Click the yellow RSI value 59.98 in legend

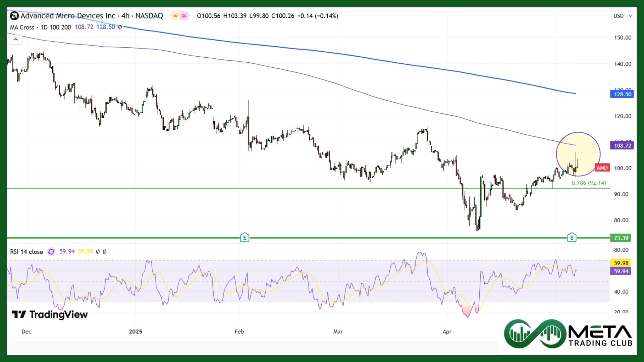(85, 251)
